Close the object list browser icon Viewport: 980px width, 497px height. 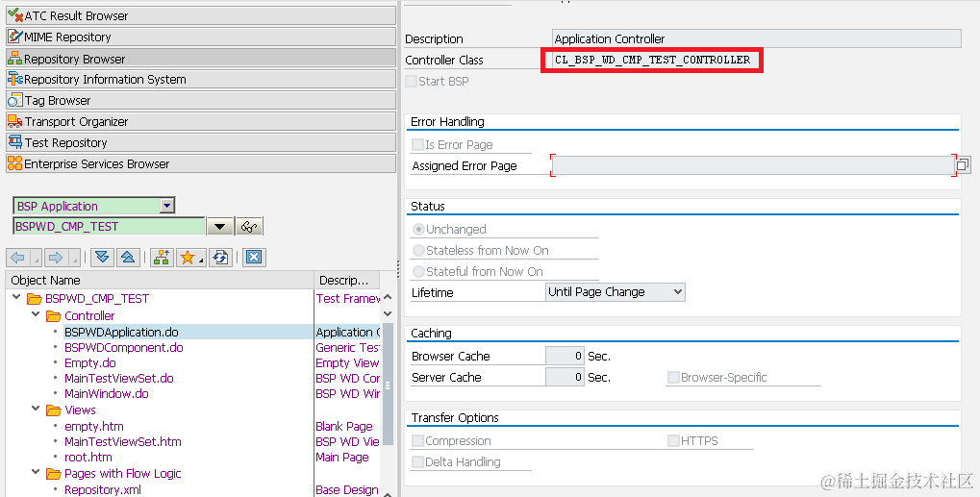pyautogui.click(x=254, y=258)
